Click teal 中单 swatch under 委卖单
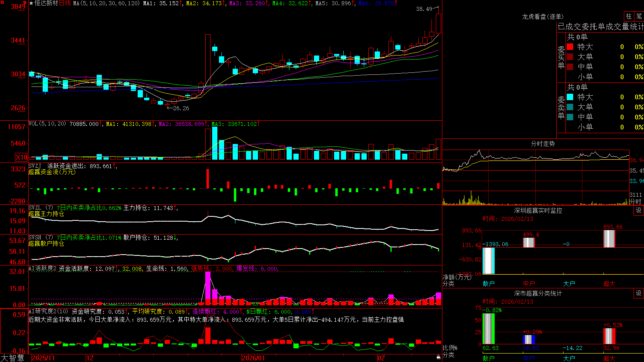 pyautogui.click(x=570, y=117)
